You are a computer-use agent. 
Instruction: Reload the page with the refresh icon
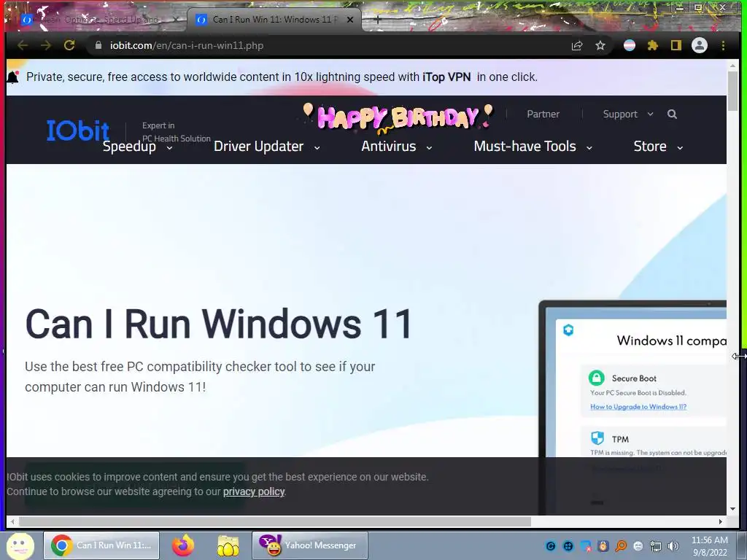pyautogui.click(x=69, y=45)
